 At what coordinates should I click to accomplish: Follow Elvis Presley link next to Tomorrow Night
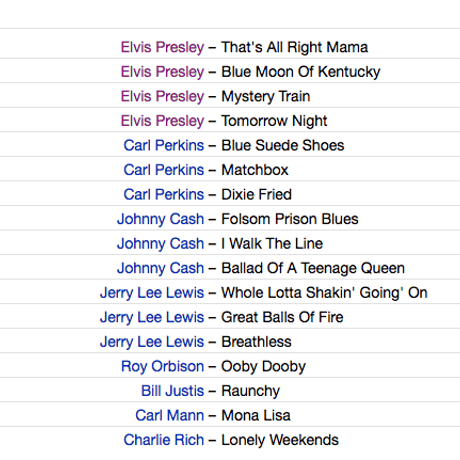click(162, 121)
